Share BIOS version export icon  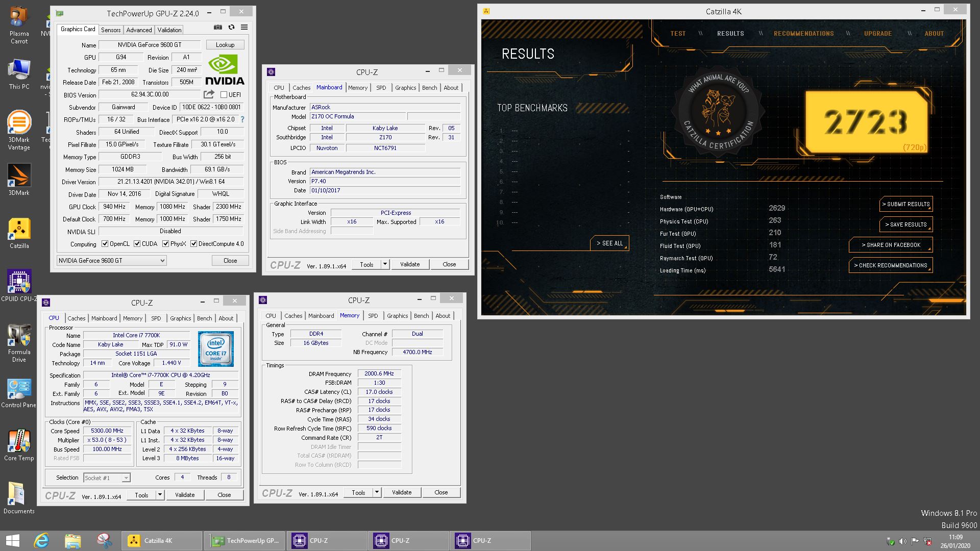[x=209, y=94]
